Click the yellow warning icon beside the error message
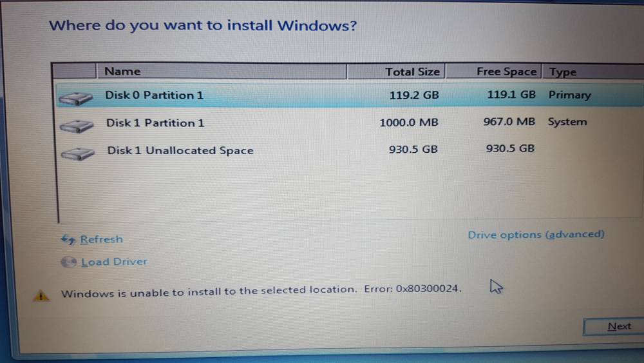This screenshot has height=363, width=644. (41, 295)
